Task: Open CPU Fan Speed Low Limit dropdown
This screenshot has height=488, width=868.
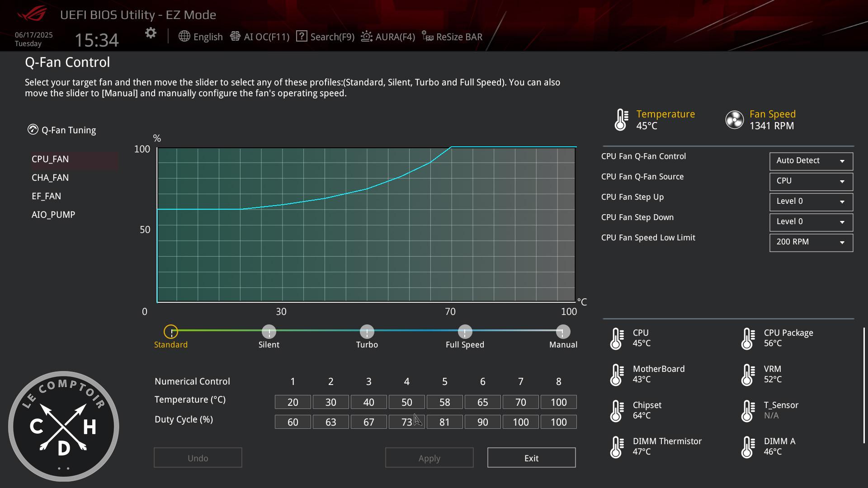Action: [811, 242]
